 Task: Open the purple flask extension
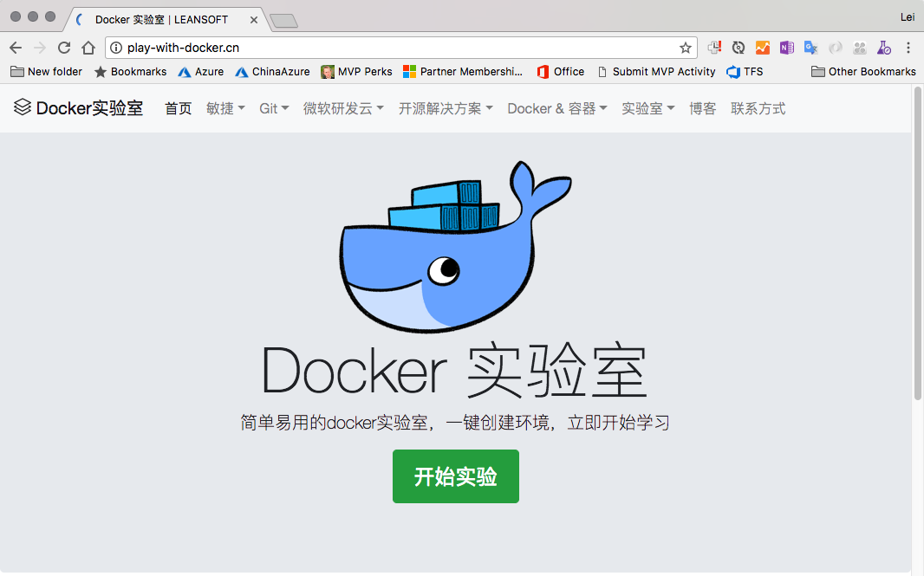tap(884, 48)
